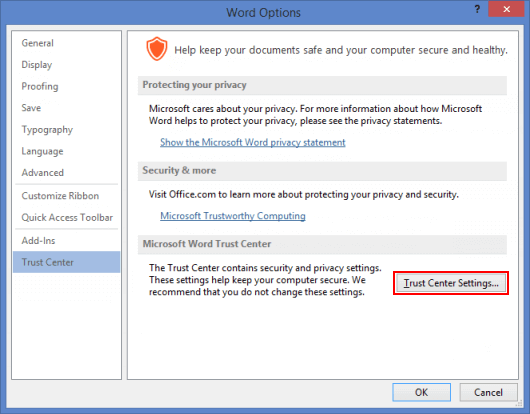Click the orange shield icon

pos(156,49)
